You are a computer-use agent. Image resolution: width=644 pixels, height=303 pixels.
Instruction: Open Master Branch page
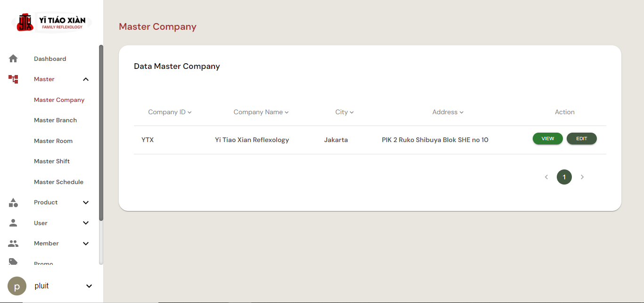tap(55, 120)
